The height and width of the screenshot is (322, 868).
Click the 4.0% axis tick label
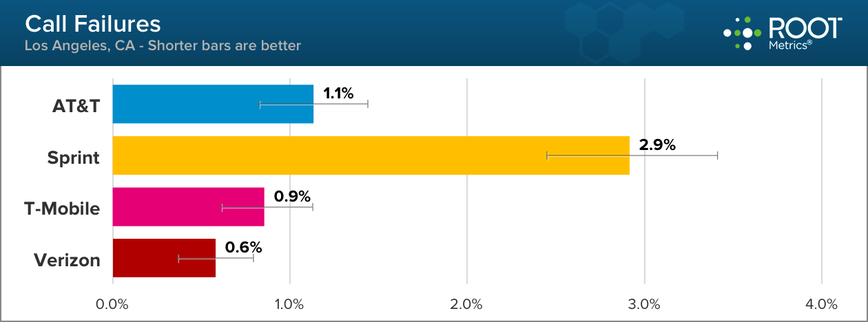coord(822,303)
